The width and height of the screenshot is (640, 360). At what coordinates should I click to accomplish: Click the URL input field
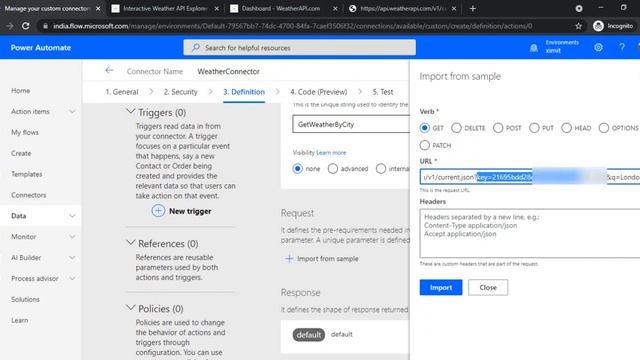tap(530, 177)
